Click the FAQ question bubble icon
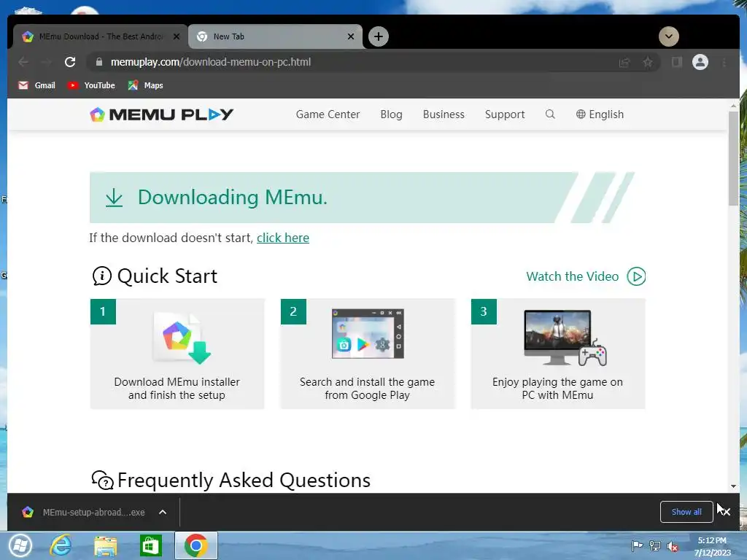 tap(102, 481)
